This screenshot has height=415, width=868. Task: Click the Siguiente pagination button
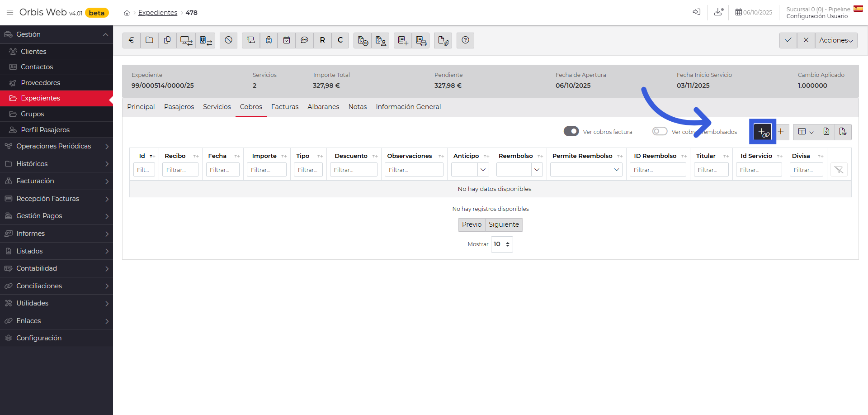coord(504,224)
